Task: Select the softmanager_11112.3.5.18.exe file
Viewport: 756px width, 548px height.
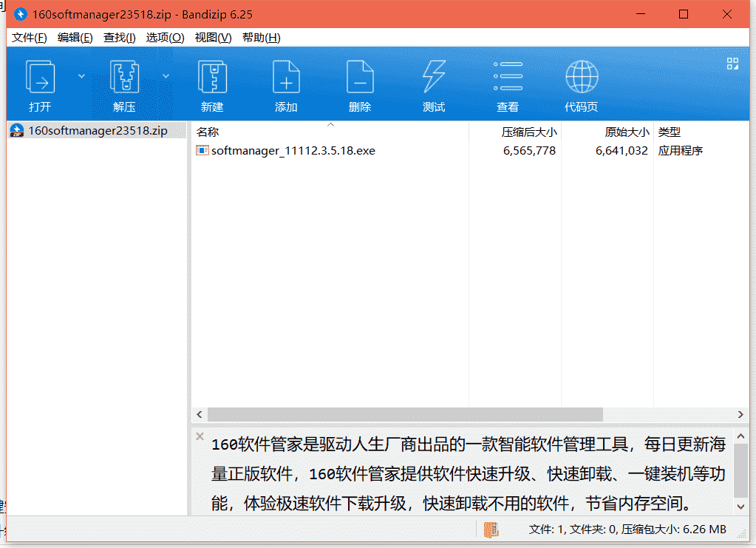Action: [x=293, y=151]
